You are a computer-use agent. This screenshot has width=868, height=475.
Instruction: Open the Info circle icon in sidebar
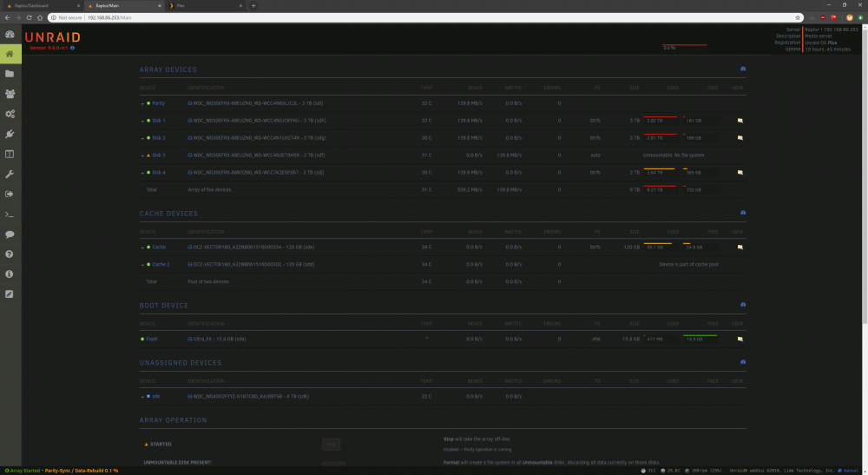(x=10, y=274)
